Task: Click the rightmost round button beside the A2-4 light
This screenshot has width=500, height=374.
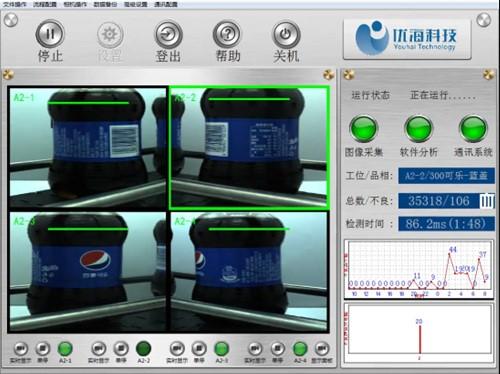Action: click(x=321, y=349)
